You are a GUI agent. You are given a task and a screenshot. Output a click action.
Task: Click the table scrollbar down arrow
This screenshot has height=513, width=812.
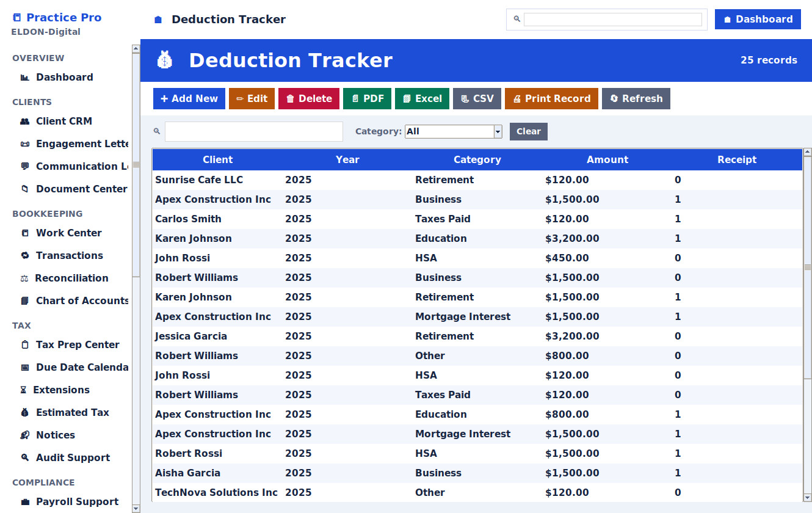[808, 498]
